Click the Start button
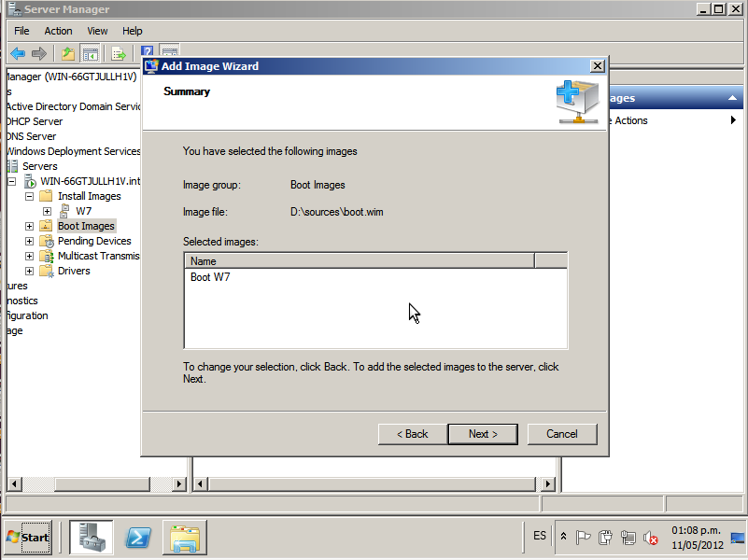 28,537
